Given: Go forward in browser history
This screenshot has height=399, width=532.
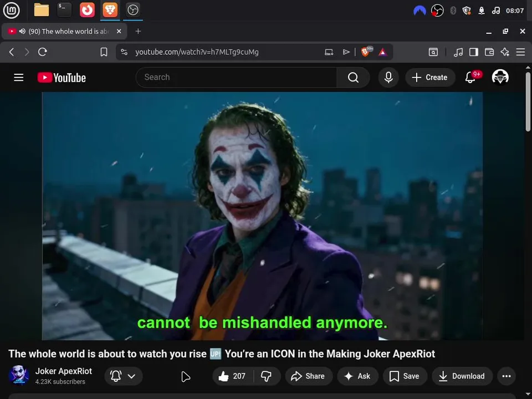Looking at the screenshot, I should coord(27,52).
